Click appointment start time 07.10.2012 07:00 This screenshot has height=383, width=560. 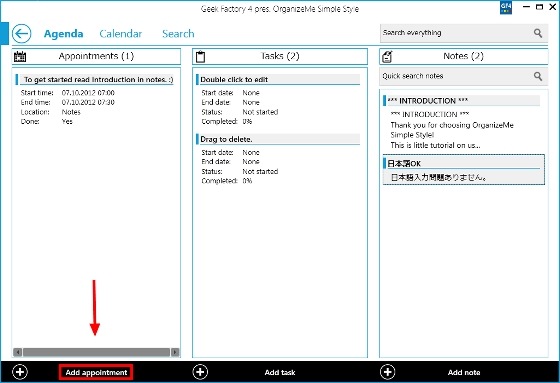click(x=88, y=93)
